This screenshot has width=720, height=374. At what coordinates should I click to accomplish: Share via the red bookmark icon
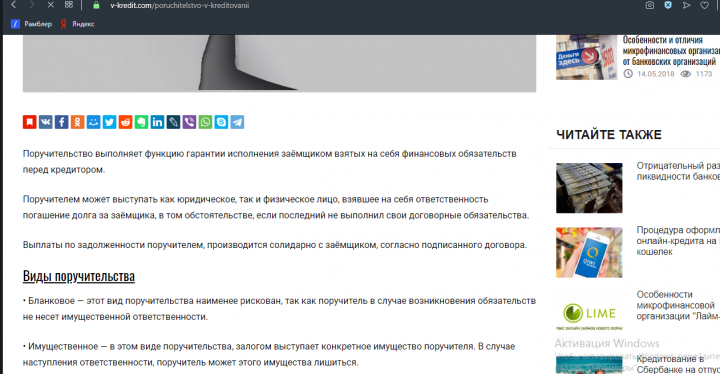(29, 122)
